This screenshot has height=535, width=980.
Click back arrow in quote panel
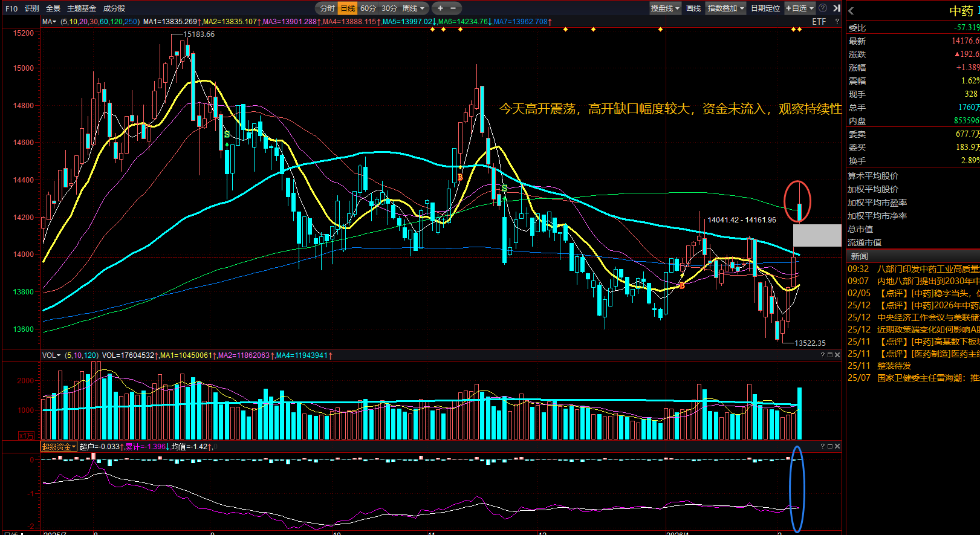851,11
